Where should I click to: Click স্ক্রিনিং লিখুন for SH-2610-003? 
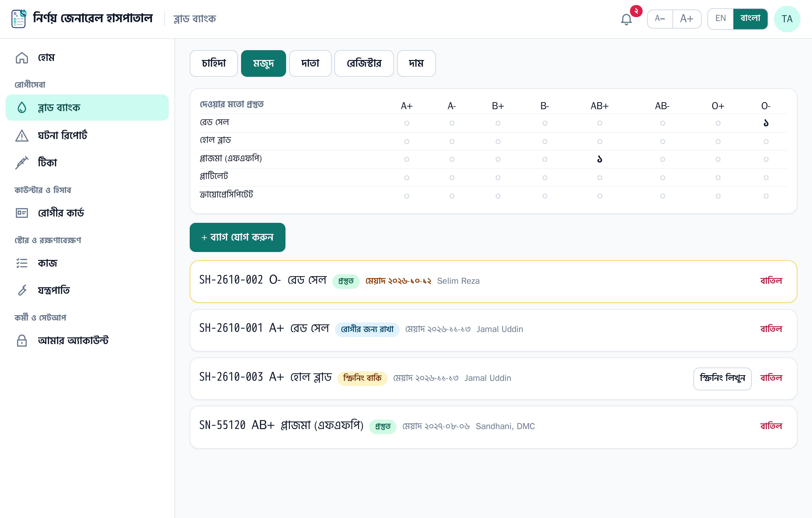click(x=722, y=379)
